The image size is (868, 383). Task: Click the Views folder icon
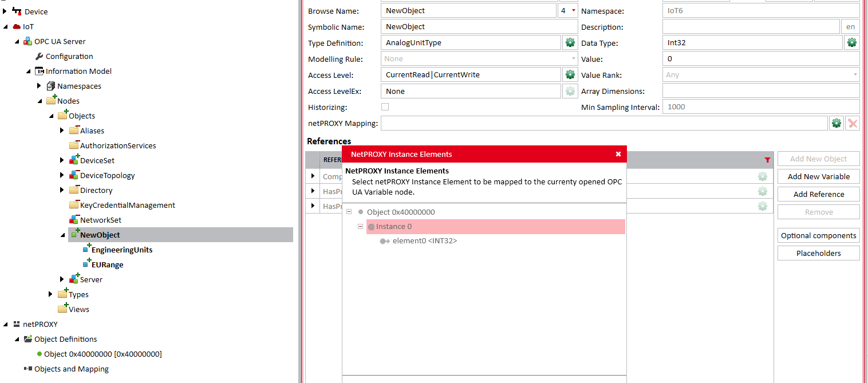tap(63, 308)
